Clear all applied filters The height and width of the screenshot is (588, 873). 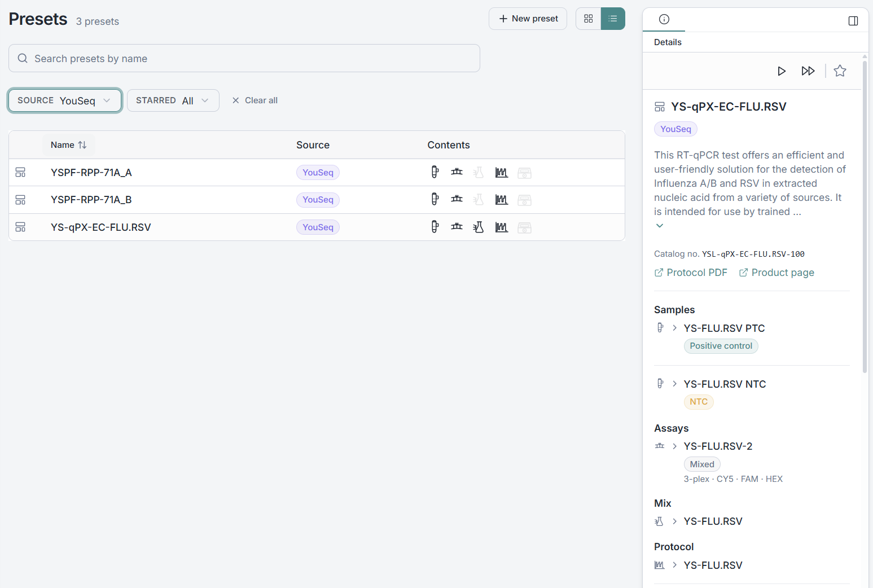[x=255, y=100]
